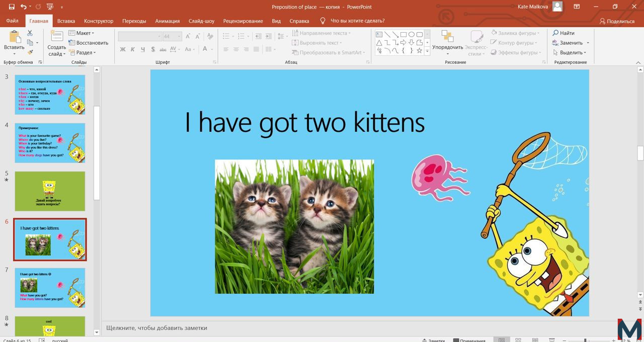
Task: Open the Буфер обмена dialog launcher
Action: click(x=40, y=62)
